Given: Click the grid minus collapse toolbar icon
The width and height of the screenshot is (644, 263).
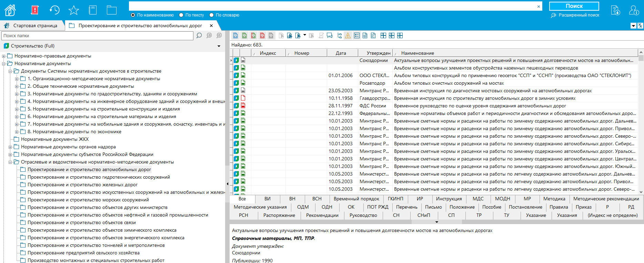Looking at the screenshot, I should pyautogui.click(x=400, y=35).
